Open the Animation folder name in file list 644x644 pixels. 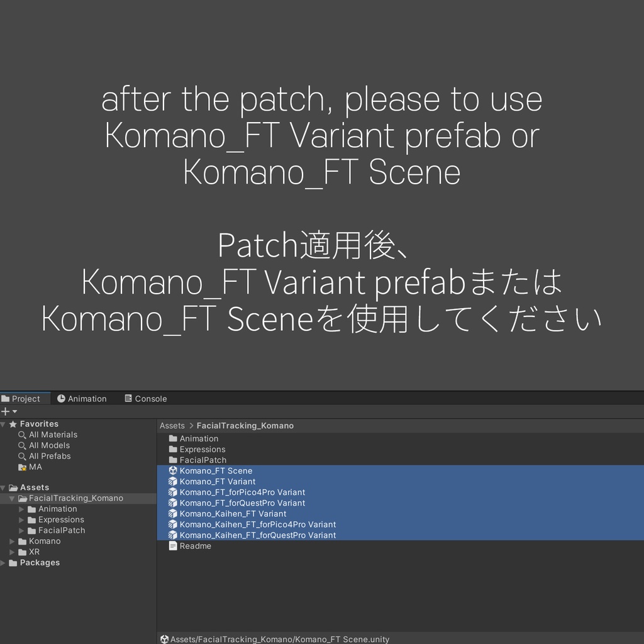tap(199, 438)
